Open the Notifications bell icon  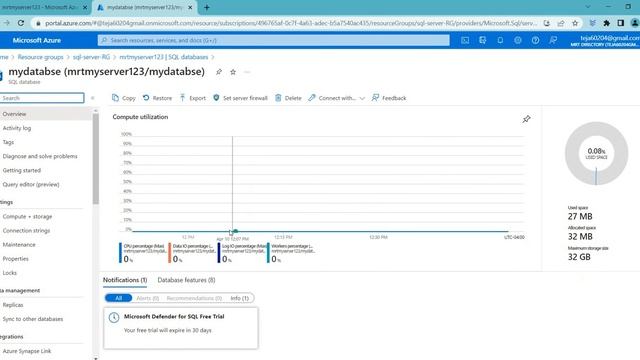500,40
